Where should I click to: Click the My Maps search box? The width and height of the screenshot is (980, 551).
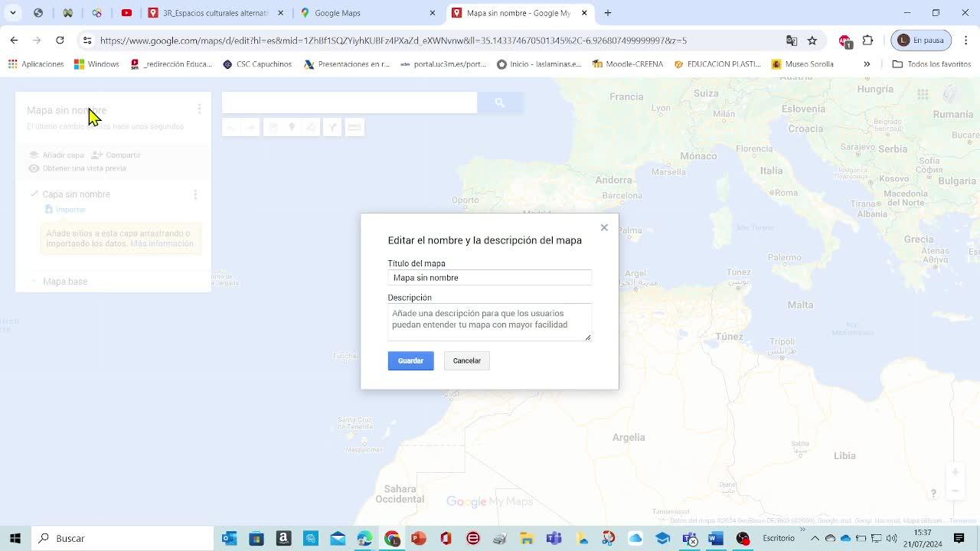[349, 103]
